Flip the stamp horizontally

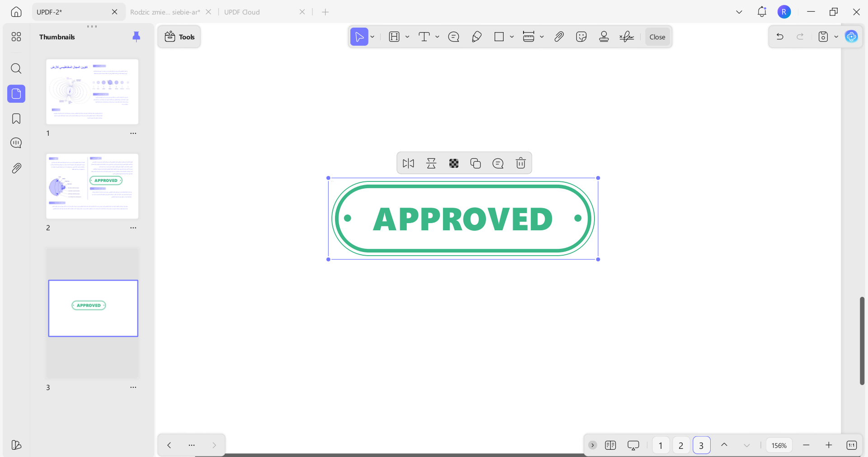click(x=408, y=163)
